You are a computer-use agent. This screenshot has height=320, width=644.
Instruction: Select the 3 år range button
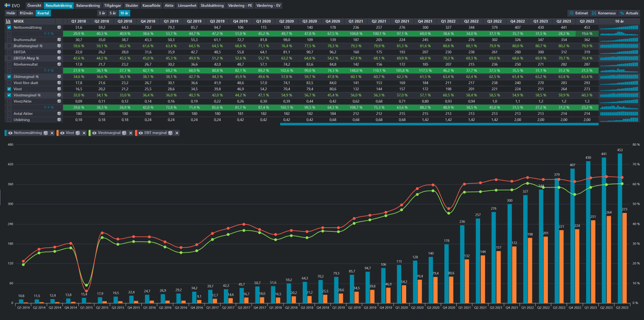click(x=102, y=13)
